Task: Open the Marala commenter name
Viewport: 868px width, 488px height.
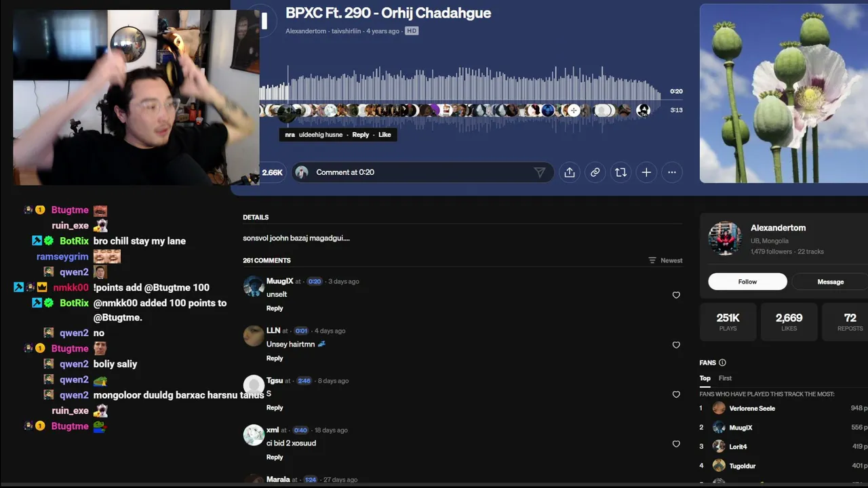Action: 278,480
